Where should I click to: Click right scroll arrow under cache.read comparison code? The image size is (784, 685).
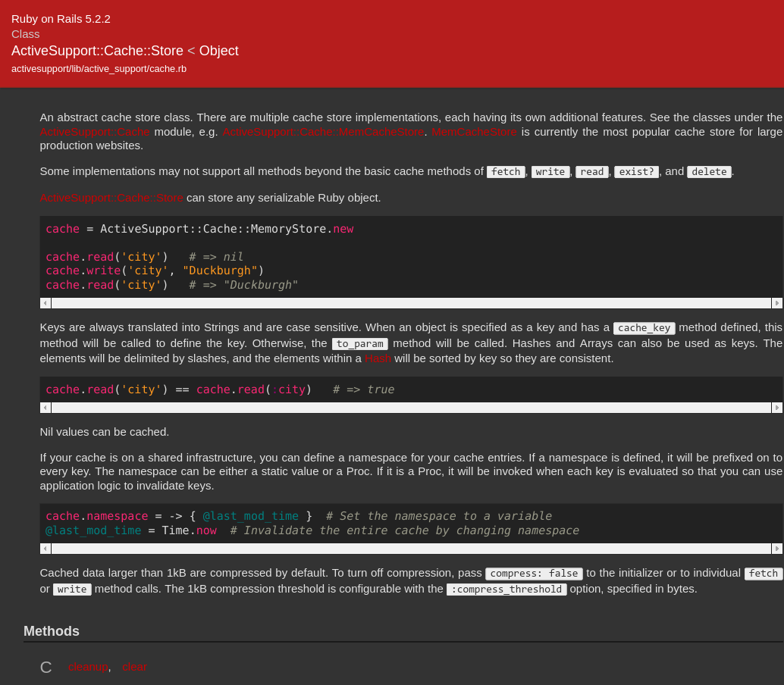[777, 408]
